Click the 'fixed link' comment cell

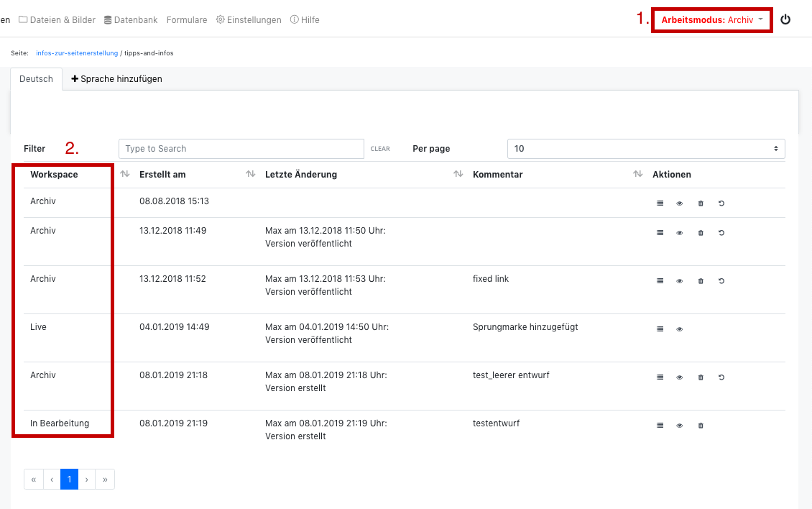pyautogui.click(x=490, y=279)
